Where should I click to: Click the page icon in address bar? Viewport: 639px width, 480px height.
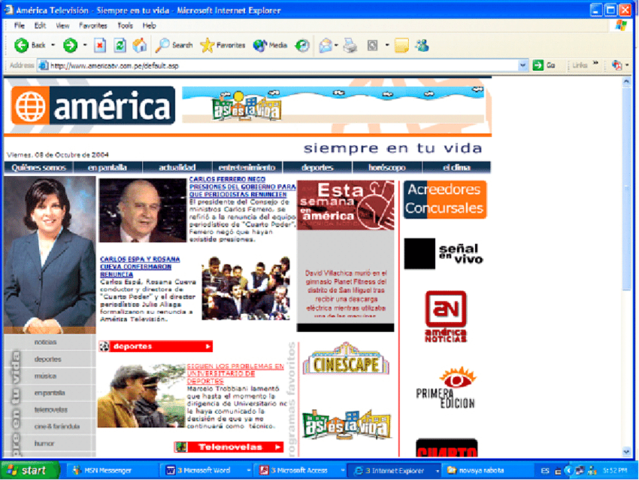point(43,66)
